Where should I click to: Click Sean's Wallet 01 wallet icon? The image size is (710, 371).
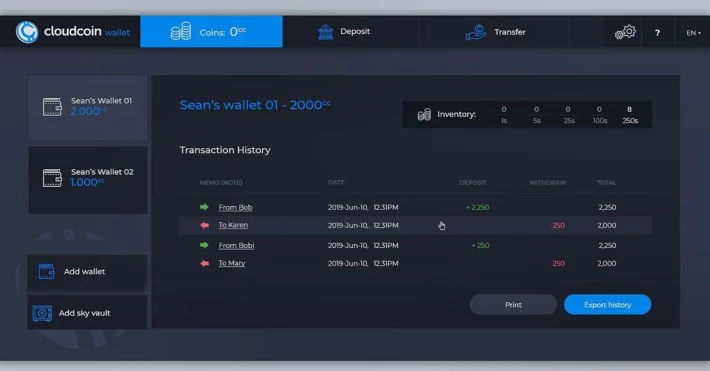(x=52, y=107)
